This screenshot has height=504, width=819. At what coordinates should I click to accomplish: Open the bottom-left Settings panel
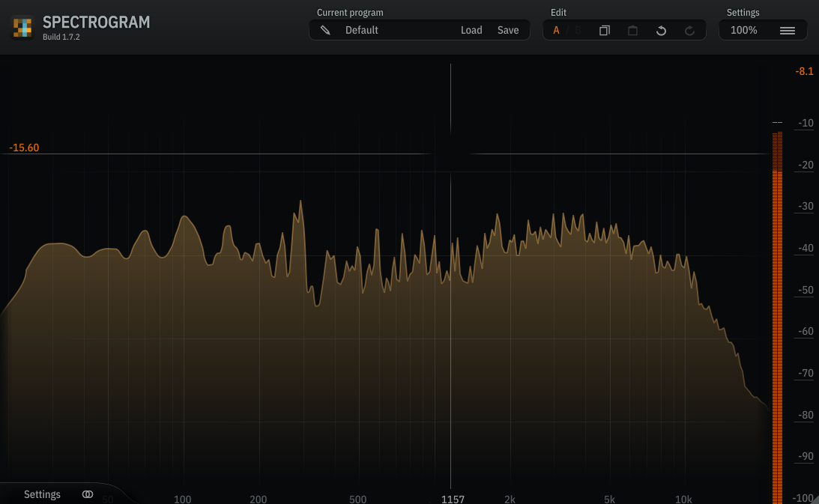click(x=42, y=494)
